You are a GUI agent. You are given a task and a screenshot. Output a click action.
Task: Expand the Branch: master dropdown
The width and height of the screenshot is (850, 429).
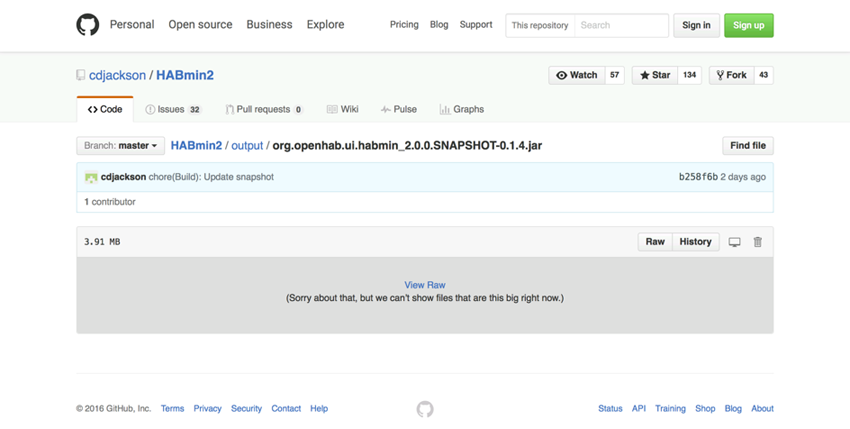[x=120, y=145]
